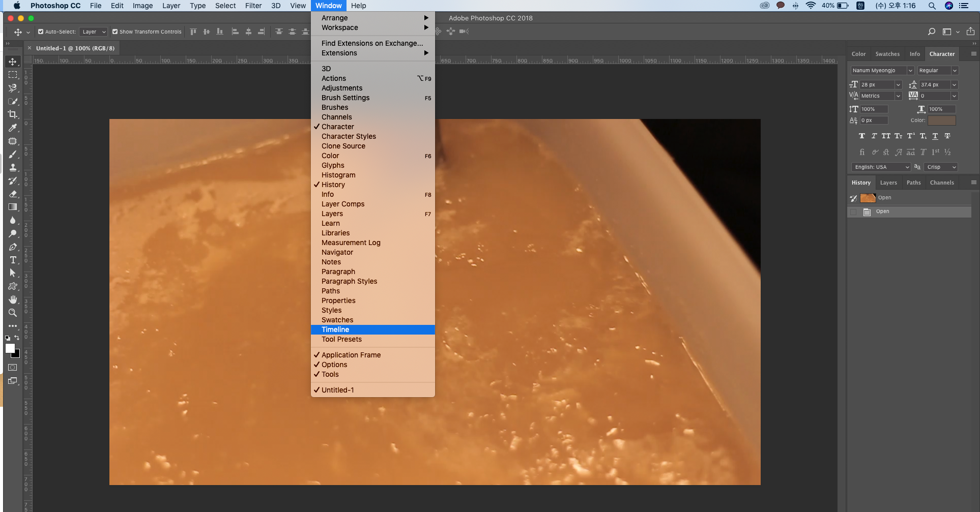The width and height of the screenshot is (980, 512).
Task: Toggle History panel in Window menu
Action: (373, 185)
